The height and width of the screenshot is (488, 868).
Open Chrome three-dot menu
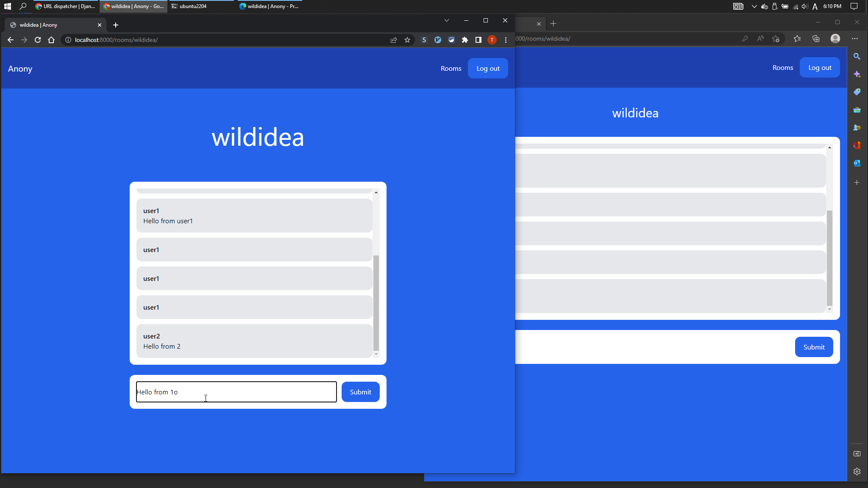pos(506,40)
